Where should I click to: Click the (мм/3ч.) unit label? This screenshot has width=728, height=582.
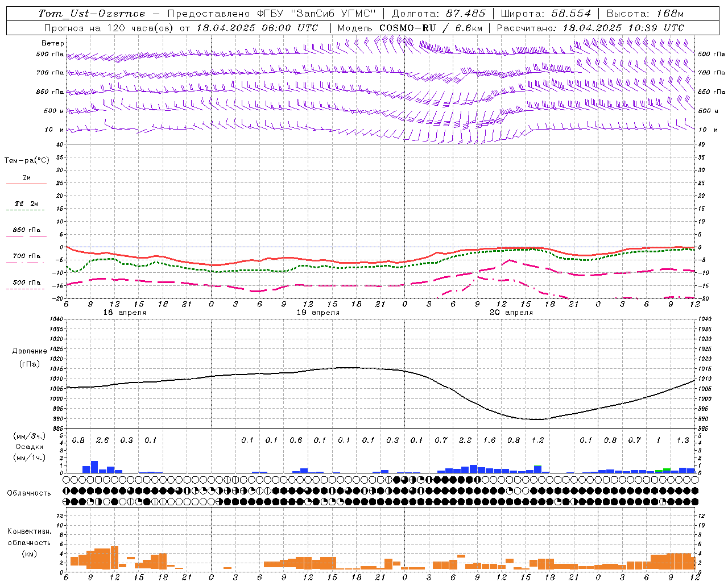click(x=29, y=436)
